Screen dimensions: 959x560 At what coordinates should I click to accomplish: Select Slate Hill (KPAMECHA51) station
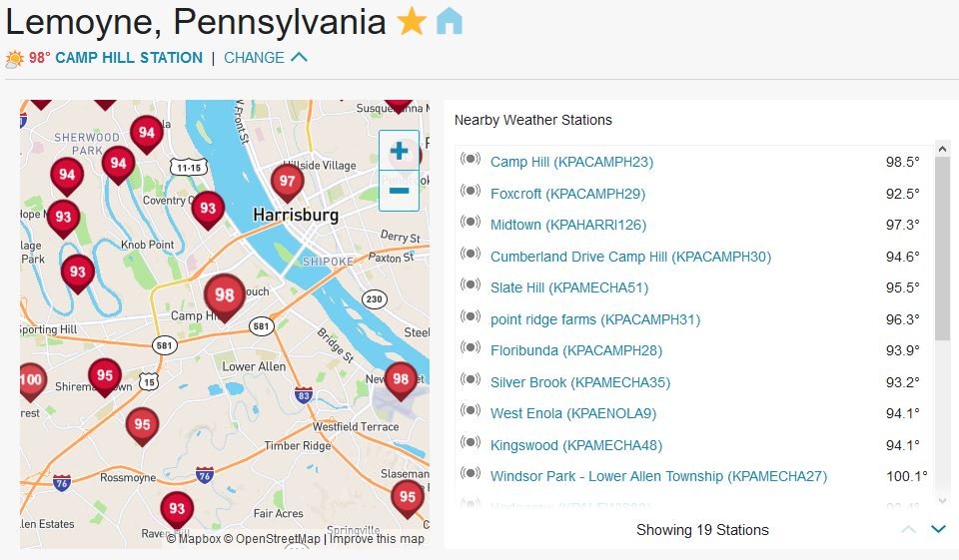[569, 287]
